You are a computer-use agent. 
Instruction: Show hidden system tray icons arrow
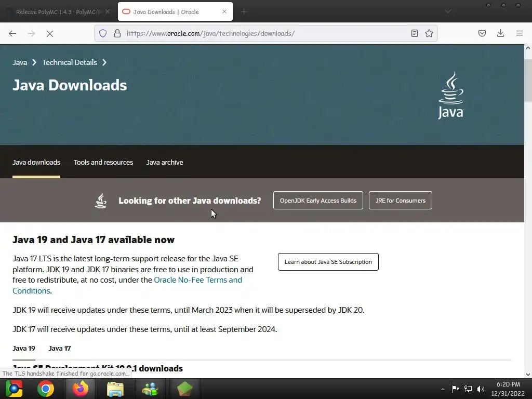pyautogui.click(x=443, y=389)
